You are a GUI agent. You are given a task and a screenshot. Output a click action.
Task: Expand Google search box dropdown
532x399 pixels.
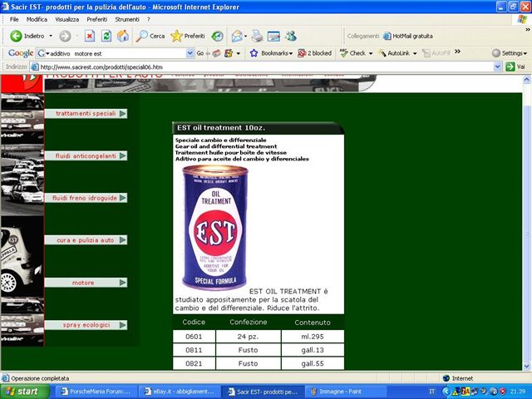click(x=190, y=53)
